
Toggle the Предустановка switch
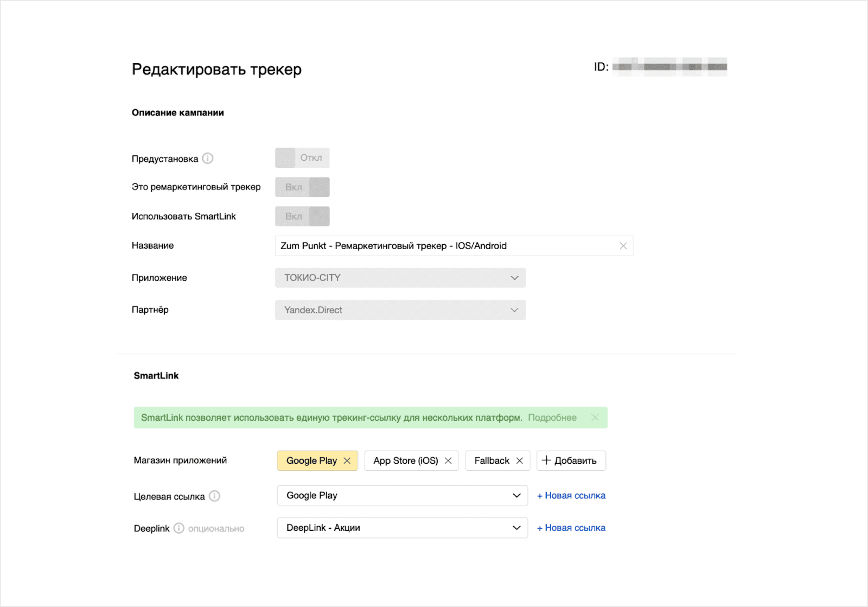click(302, 158)
